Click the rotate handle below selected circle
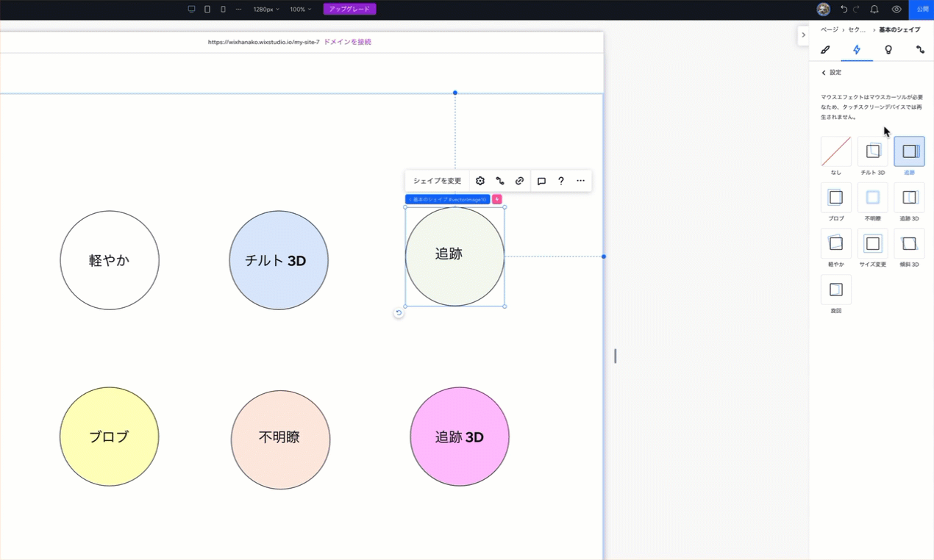The height and width of the screenshot is (560, 934). pyautogui.click(x=399, y=313)
